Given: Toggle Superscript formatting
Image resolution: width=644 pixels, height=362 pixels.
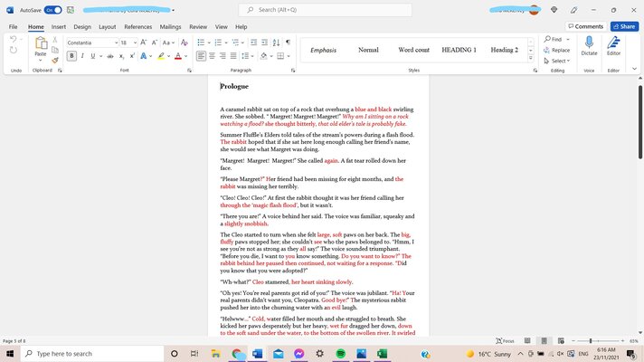Looking at the screenshot, I should (x=132, y=56).
